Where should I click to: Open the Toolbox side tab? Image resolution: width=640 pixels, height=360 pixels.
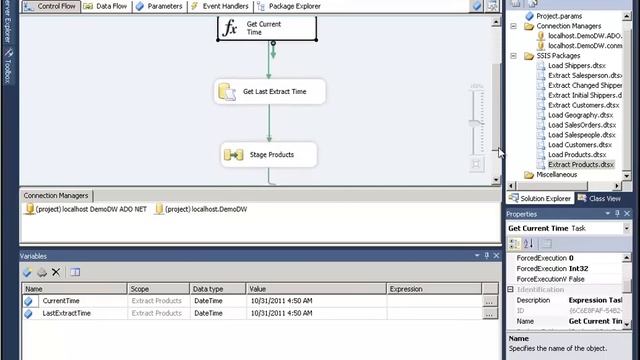click(x=8, y=66)
